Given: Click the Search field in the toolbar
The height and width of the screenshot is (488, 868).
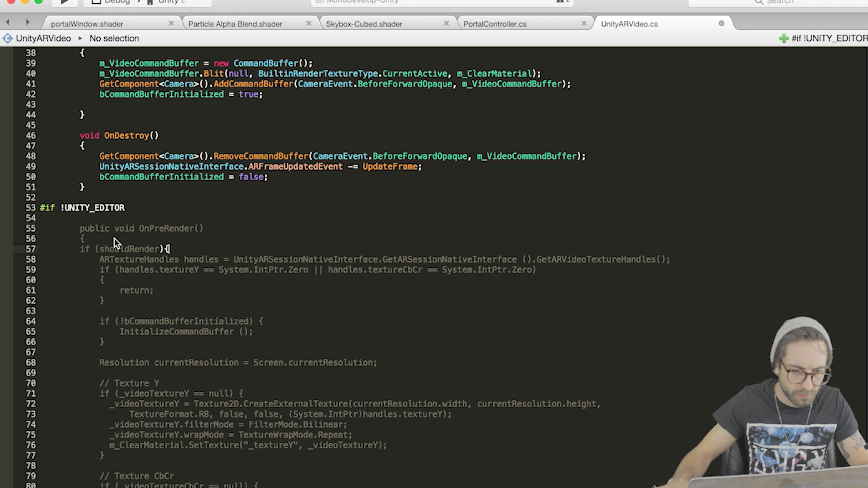Looking at the screenshot, I should (x=778, y=2).
